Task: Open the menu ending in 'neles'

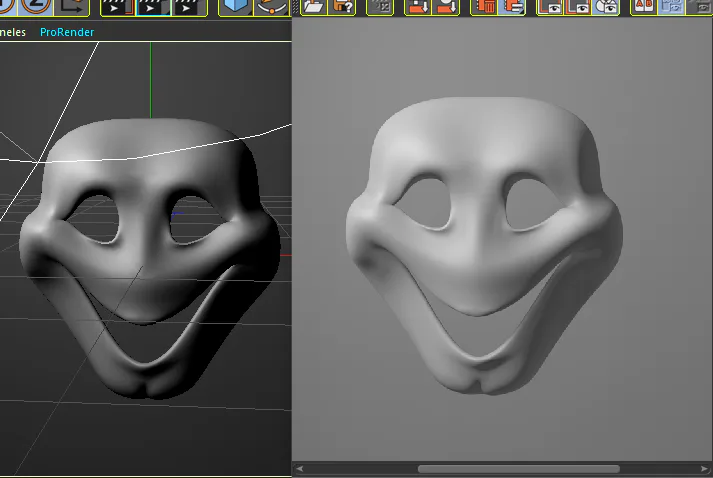Action: coord(13,32)
